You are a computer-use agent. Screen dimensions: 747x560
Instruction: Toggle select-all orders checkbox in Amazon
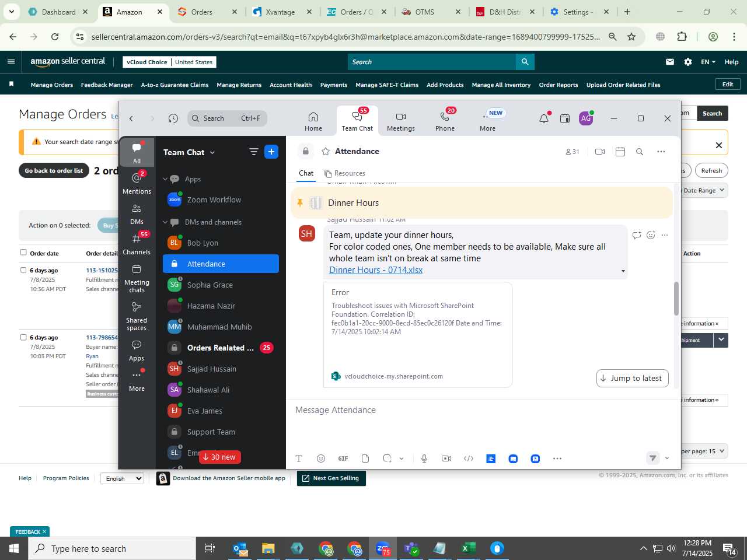23,253
